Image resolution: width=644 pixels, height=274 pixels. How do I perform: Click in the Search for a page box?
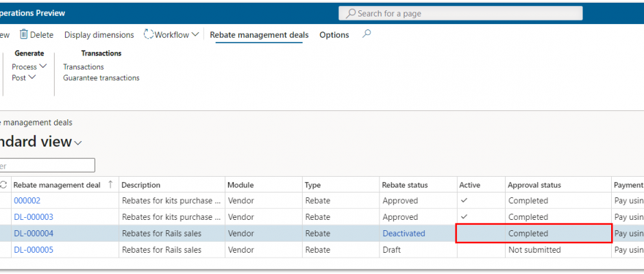460,13
